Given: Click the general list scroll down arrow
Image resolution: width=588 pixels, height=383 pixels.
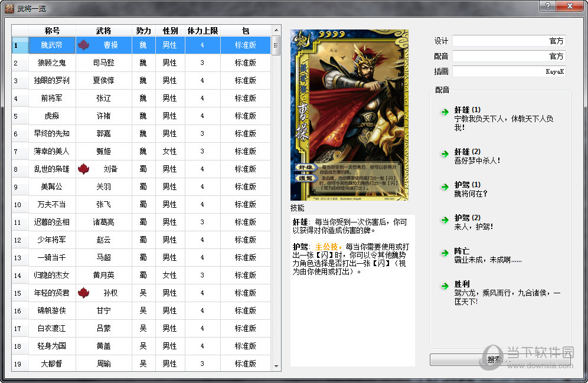Looking at the screenshot, I should 276,366.
